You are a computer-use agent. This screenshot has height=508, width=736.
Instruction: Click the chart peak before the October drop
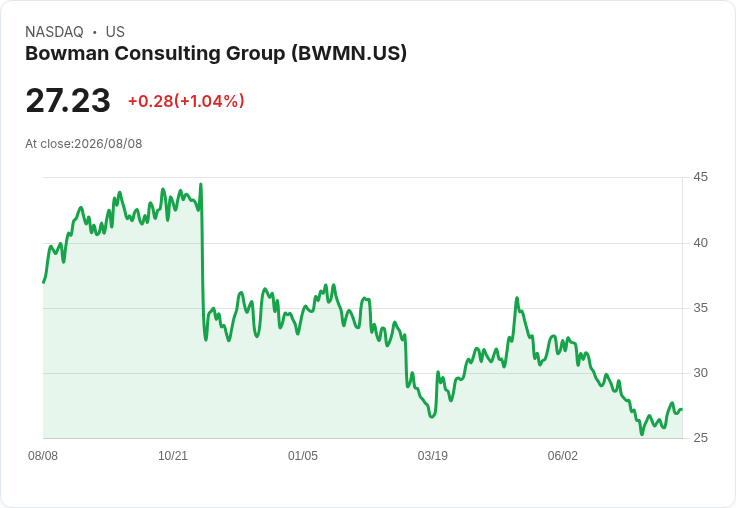pyautogui.click(x=201, y=185)
